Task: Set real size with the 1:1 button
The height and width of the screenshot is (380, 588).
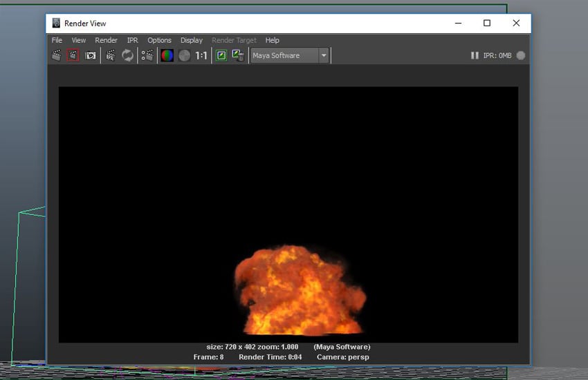Action: coord(201,55)
